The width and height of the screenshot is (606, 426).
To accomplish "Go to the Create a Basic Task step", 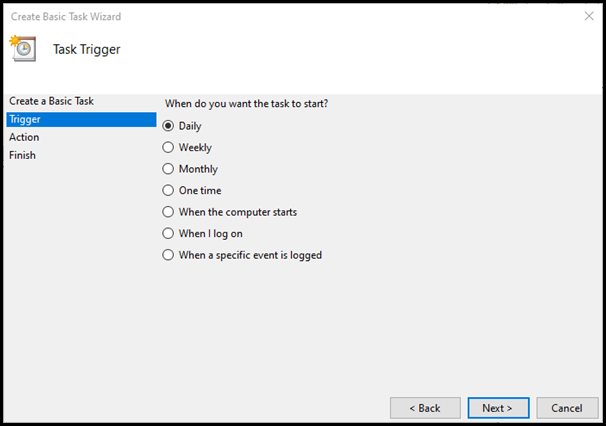I will (x=51, y=101).
